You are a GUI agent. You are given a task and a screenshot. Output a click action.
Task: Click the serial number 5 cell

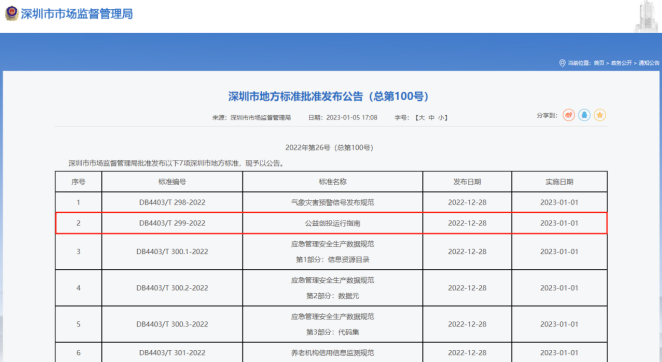[x=78, y=324]
